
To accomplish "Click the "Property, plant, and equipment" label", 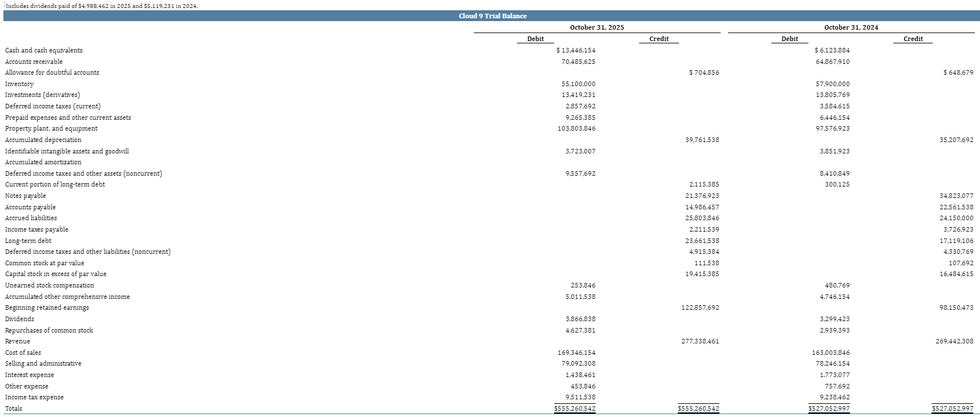I will [51, 128].
